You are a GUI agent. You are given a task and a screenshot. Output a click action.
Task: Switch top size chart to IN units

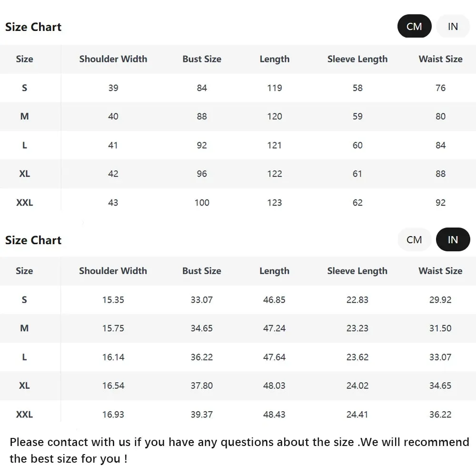(x=453, y=26)
